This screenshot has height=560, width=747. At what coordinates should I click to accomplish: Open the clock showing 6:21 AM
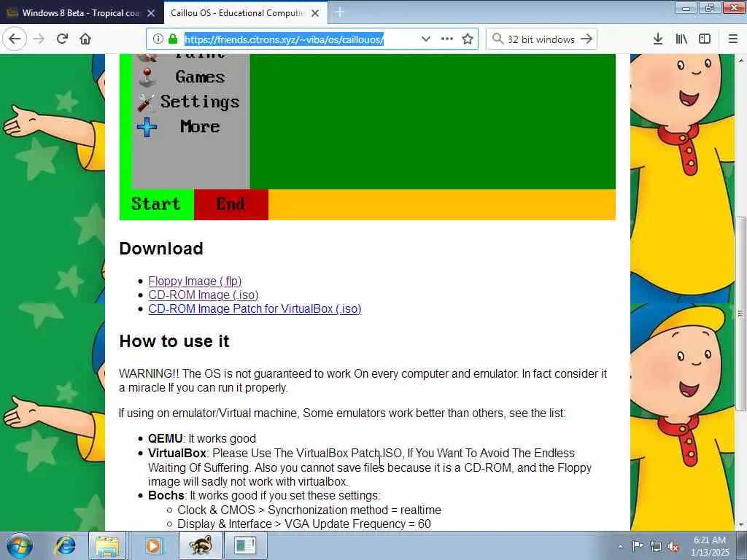(x=710, y=545)
